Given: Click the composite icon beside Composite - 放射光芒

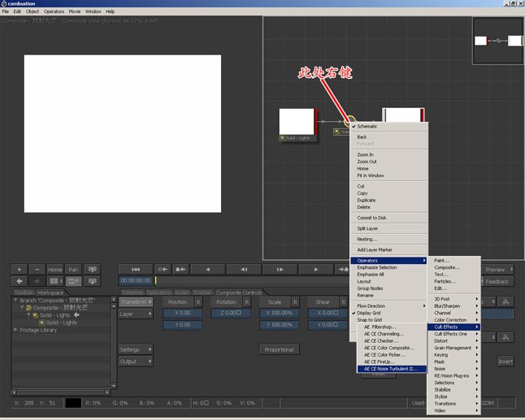Looking at the screenshot, I should point(28,308).
